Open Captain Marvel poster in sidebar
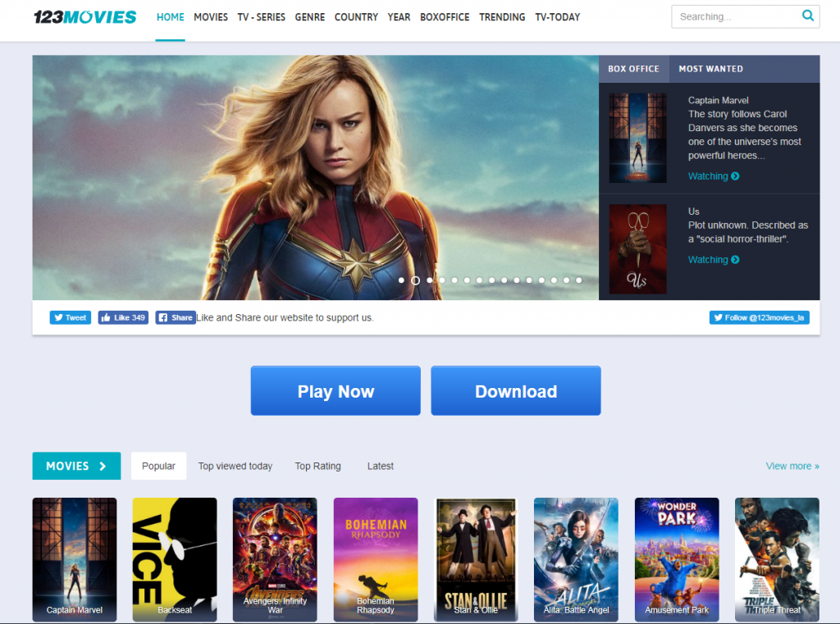The width and height of the screenshot is (840, 624). (x=637, y=139)
